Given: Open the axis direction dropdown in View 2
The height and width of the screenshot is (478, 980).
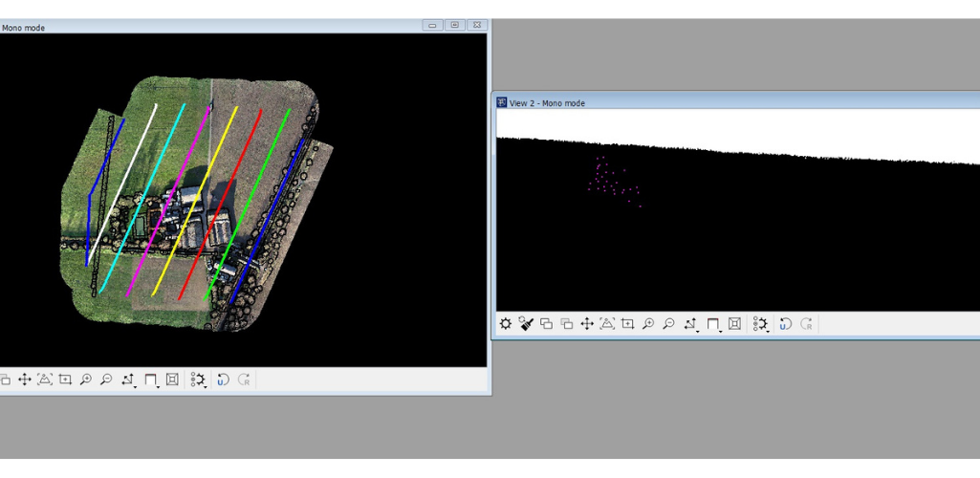Looking at the screenshot, I should pos(690,324).
